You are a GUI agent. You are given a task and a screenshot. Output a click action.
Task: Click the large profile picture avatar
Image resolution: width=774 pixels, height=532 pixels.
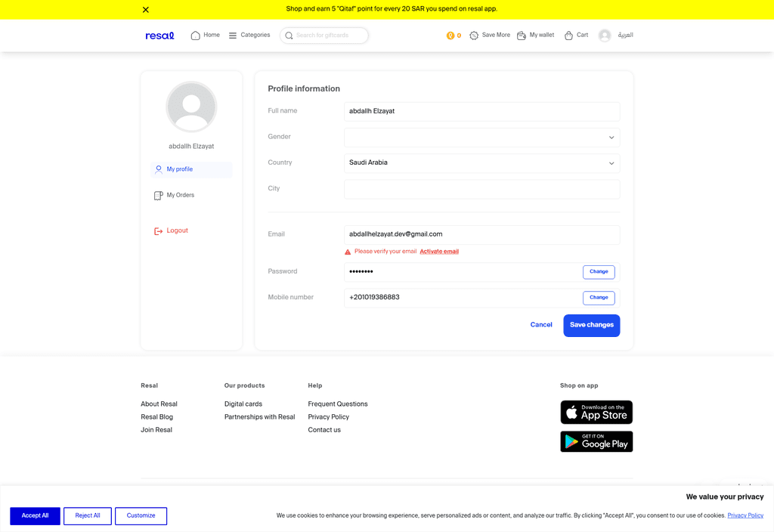pyautogui.click(x=191, y=107)
